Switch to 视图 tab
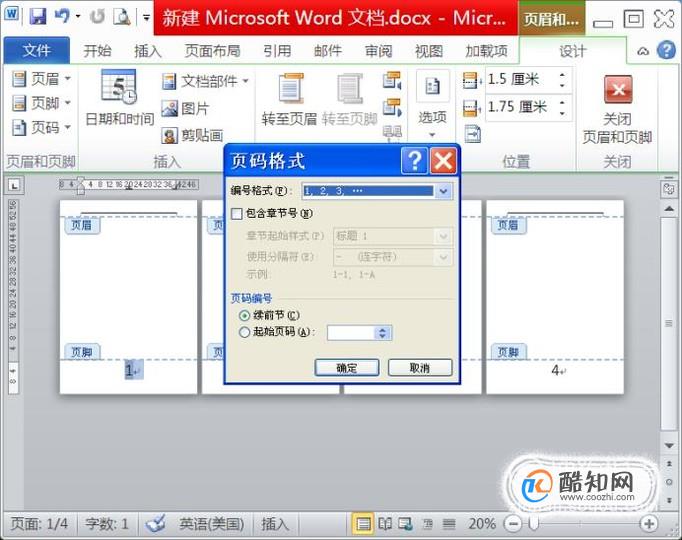 (x=429, y=51)
